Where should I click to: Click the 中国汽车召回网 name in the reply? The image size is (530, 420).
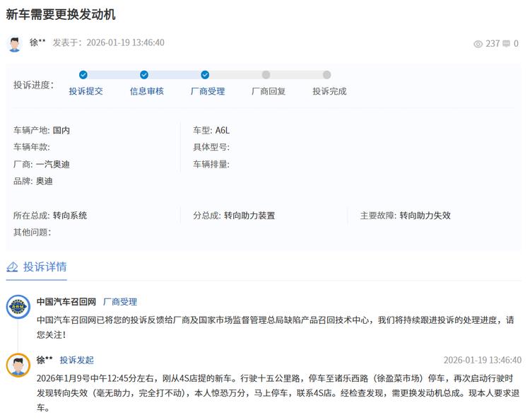coord(66,302)
